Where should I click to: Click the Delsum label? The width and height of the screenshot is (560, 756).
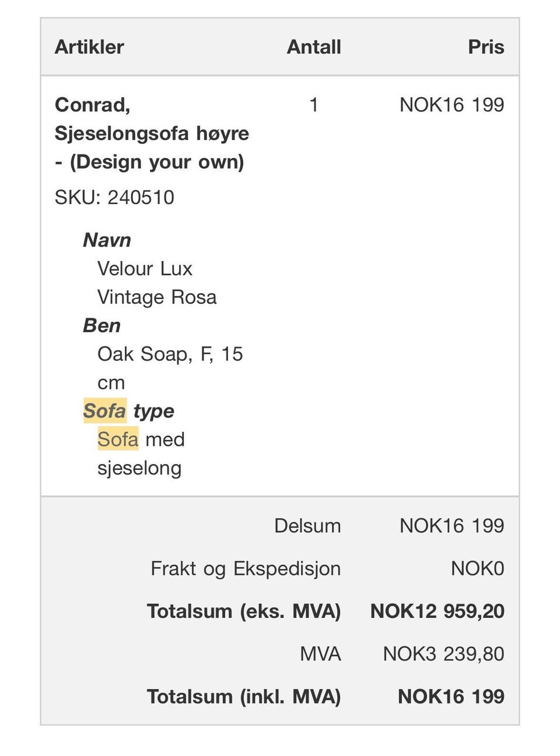coord(307,526)
